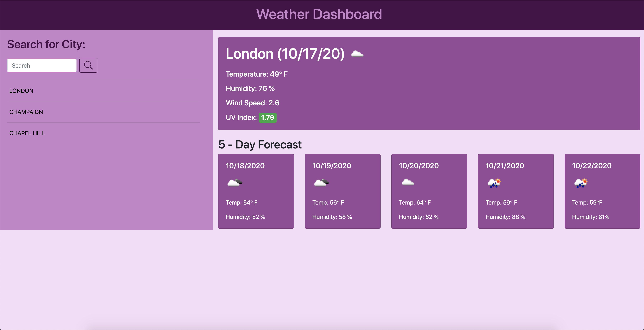The width and height of the screenshot is (644, 330).
Task: Click the cloud icon beside the London date
Action: click(357, 54)
